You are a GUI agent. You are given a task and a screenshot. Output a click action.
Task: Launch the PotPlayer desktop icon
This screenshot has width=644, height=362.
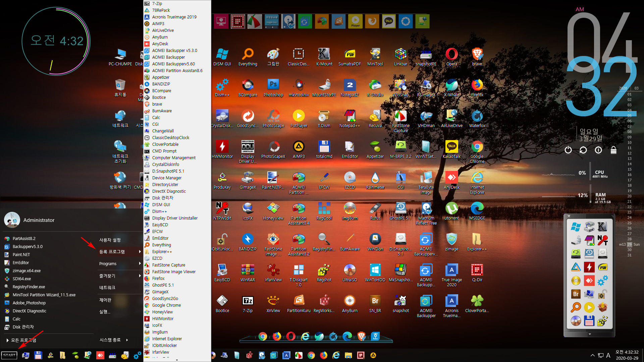299,118
